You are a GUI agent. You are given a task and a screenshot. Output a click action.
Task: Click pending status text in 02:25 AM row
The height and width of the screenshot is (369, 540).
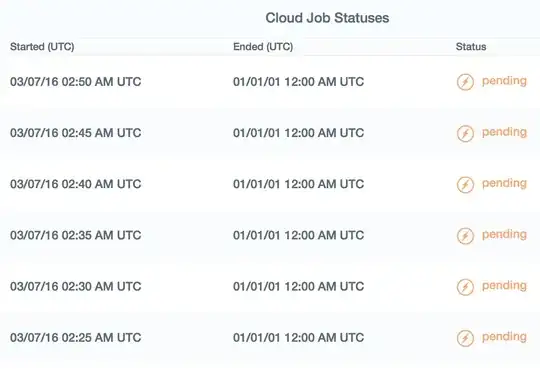pyautogui.click(x=504, y=337)
